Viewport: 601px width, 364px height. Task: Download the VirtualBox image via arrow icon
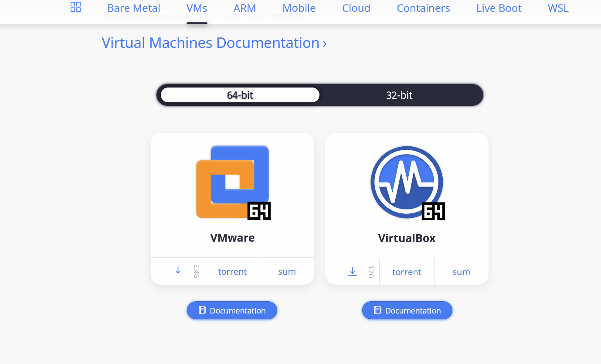[x=352, y=272]
